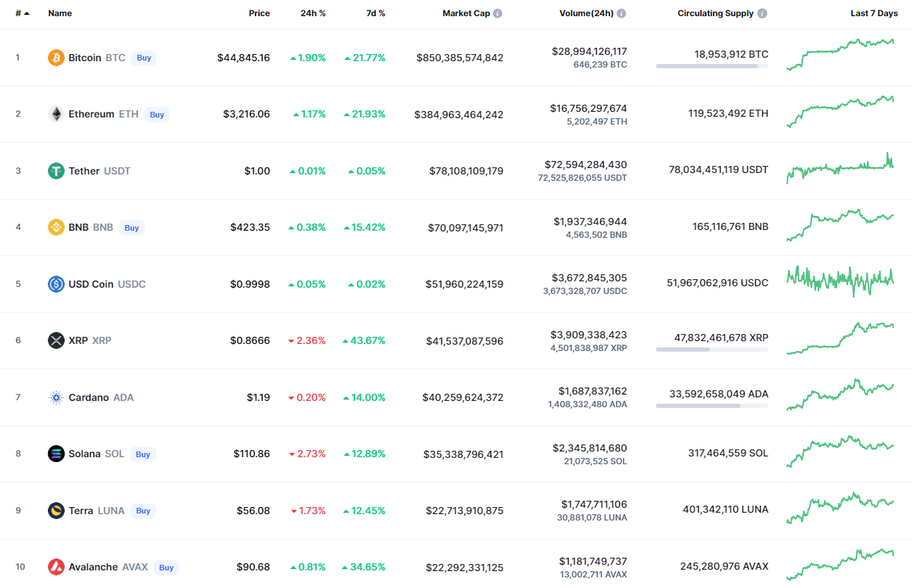Click the Cardano logo icon
This screenshot has width=912, height=588.
[56, 397]
